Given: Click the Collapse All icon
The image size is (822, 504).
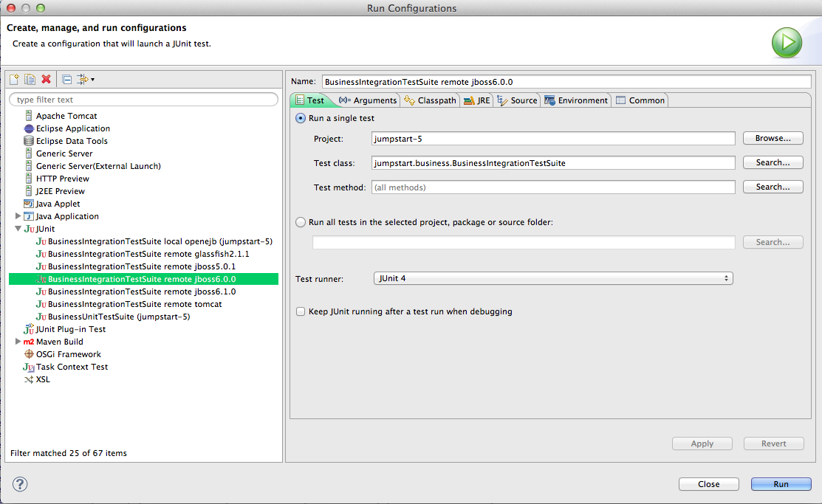Looking at the screenshot, I should pyautogui.click(x=66, y=80).
